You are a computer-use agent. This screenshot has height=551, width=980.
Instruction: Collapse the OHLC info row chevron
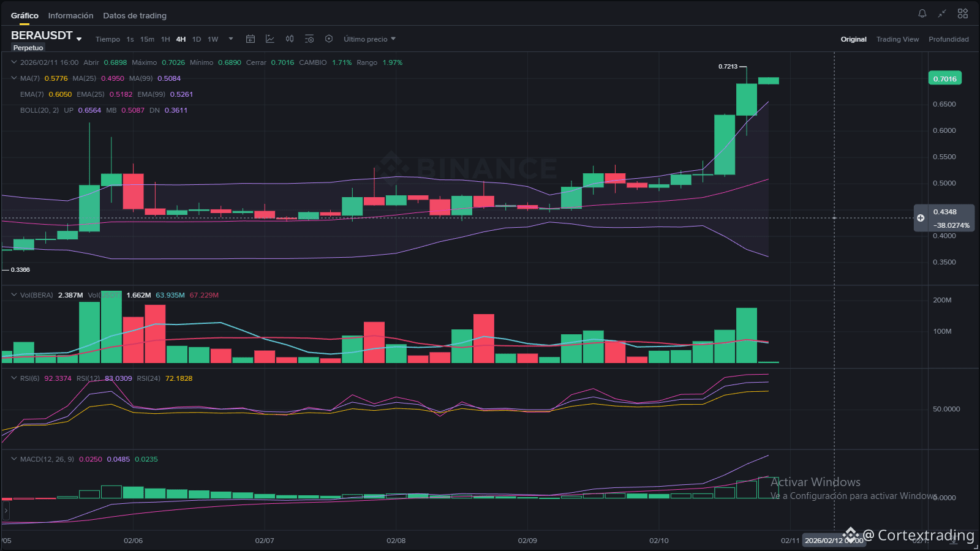(x=14, y=62)
